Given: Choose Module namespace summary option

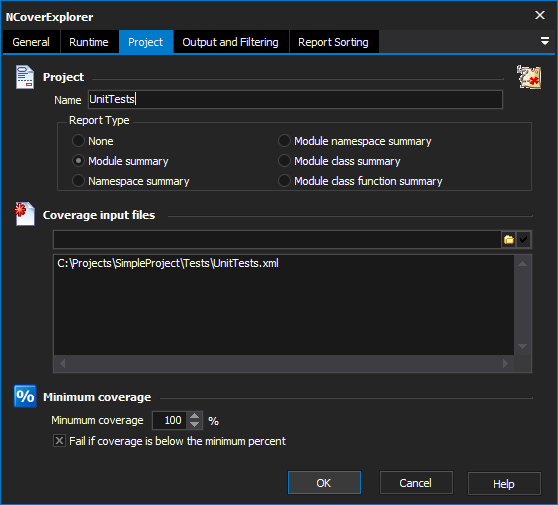Looking at the screenshot, I should click(x=355, y=141).
